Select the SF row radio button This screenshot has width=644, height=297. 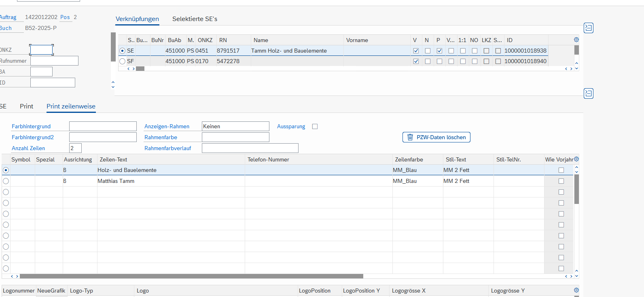pyautogui.click(x=122, y=61)
